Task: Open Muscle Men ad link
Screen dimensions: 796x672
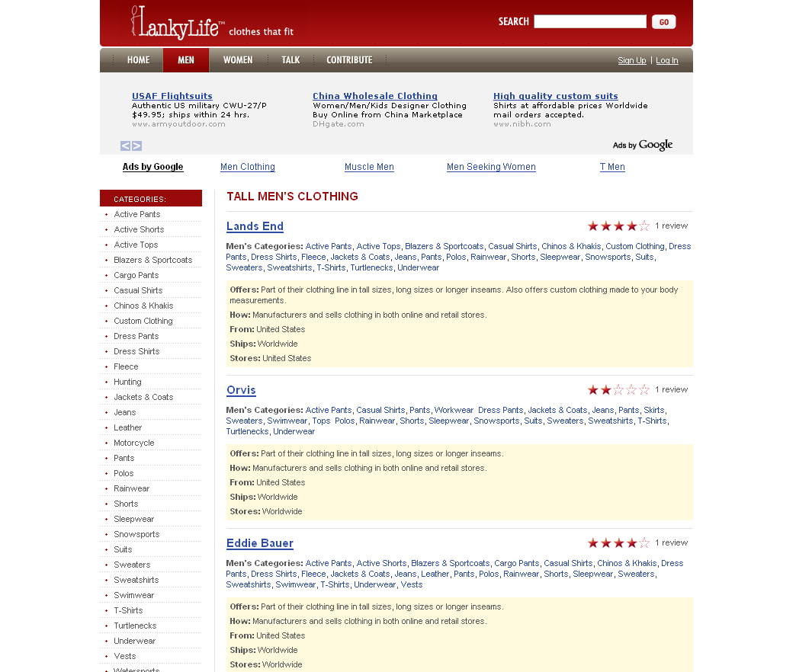Action: [x=369, y=167]
